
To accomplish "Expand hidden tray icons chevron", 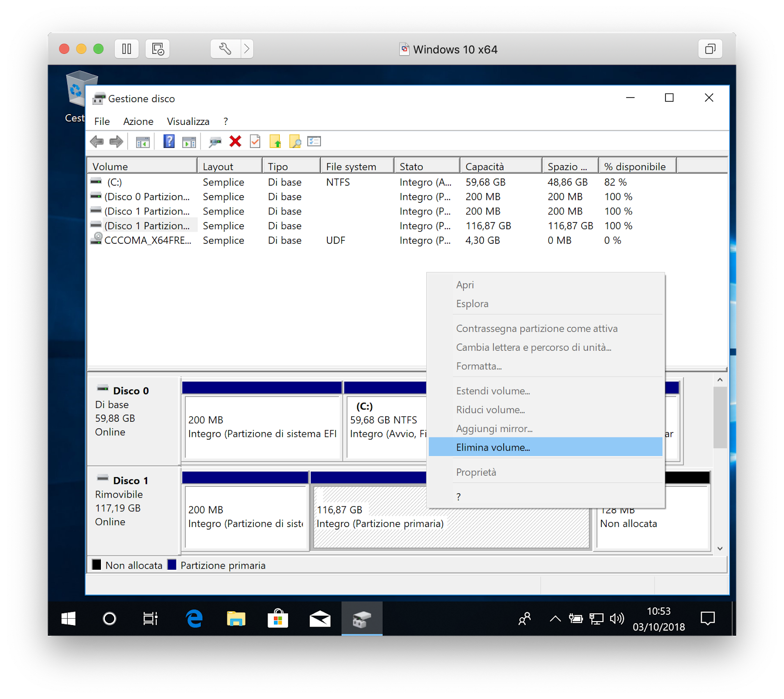I will pos(555,619).
